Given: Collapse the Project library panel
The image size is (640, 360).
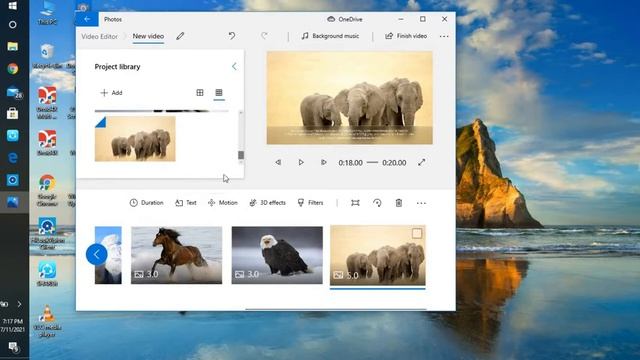Looking at the screenshot, I should pos(234,67).
